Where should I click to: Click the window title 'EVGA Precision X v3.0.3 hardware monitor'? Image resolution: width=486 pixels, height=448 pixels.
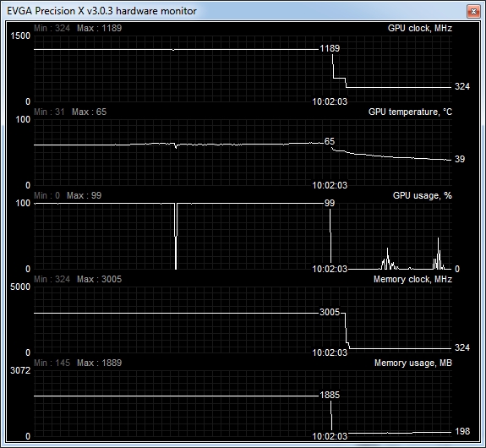coord(101,11)
